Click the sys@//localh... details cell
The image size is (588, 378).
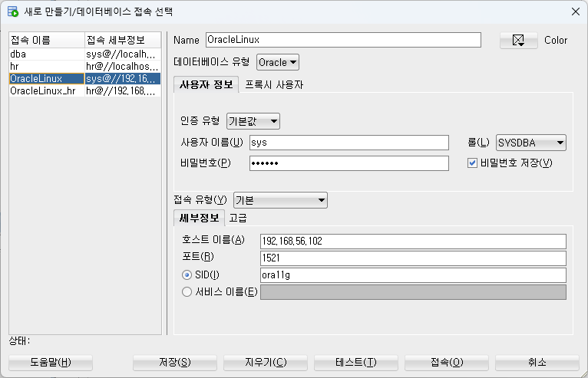click(x=123, y=54)
